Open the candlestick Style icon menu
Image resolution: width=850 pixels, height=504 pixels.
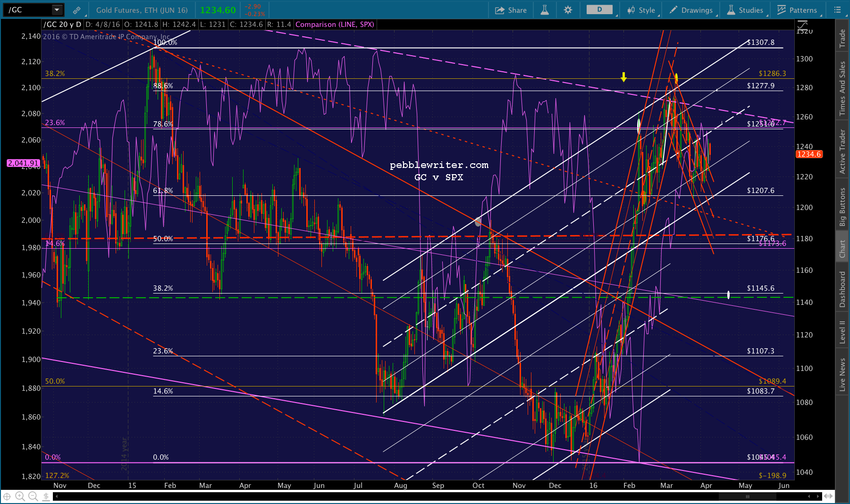point(631,10)
